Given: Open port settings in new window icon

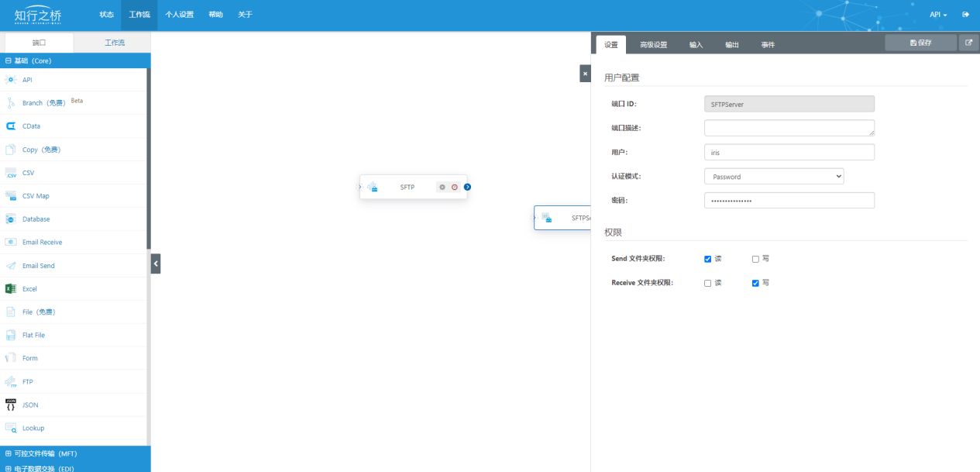Looking at the screenshot, I should 969,43.
